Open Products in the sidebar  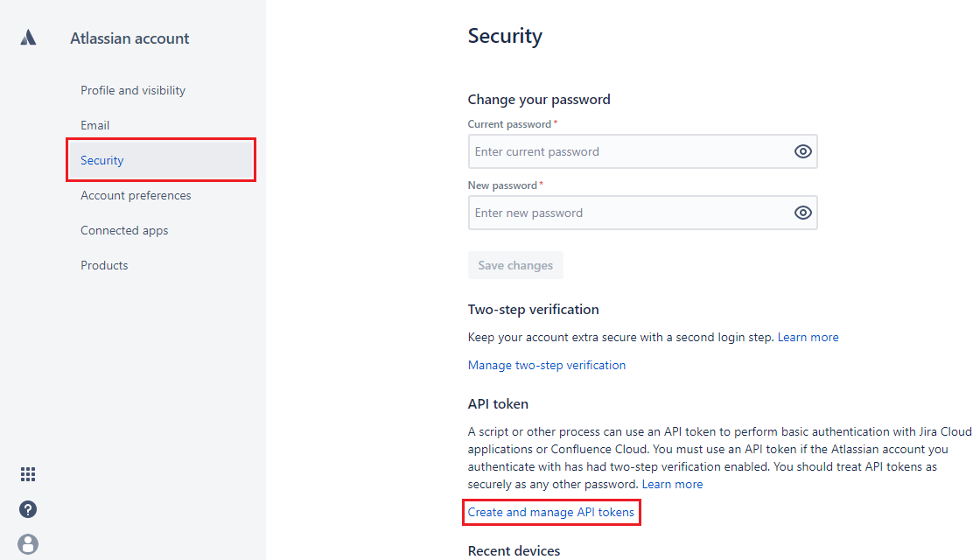tap(104, 266)
